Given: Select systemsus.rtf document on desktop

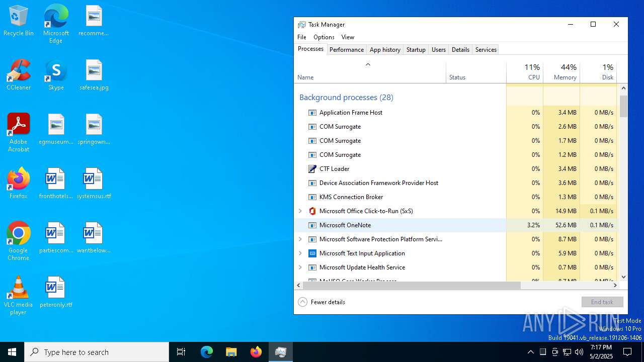Looking at the screenshot, I should (x=94, y=184).
